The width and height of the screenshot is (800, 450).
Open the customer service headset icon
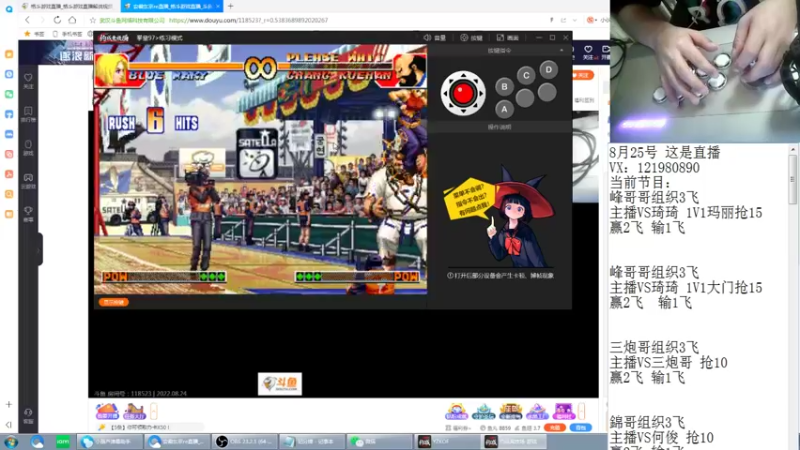(x=28, y=415)
